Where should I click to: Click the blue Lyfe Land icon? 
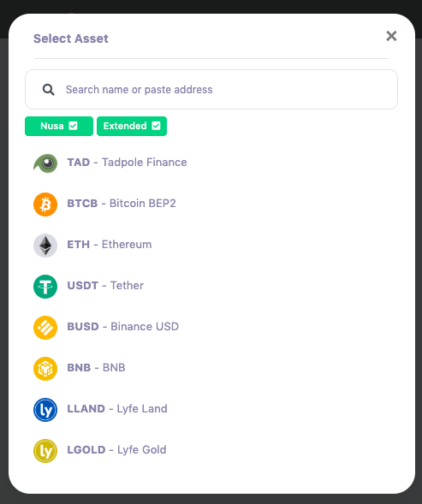(45, 410)
